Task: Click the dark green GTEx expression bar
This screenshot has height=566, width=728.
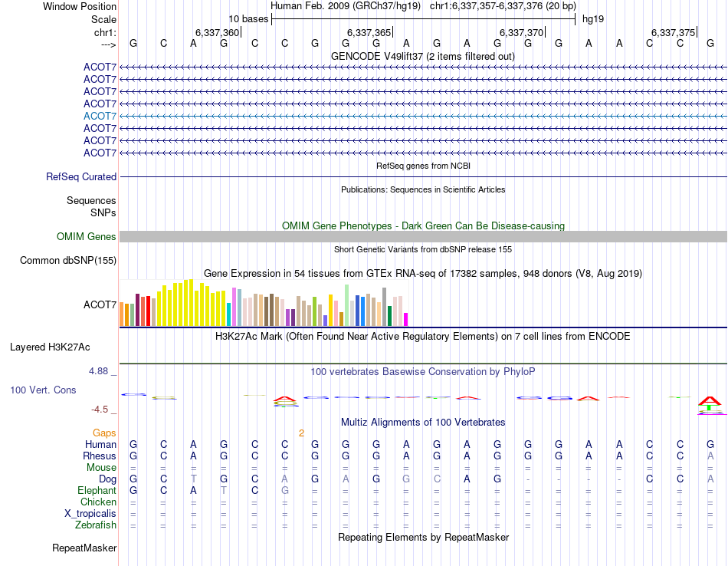Action: click(x=389, y=316)
